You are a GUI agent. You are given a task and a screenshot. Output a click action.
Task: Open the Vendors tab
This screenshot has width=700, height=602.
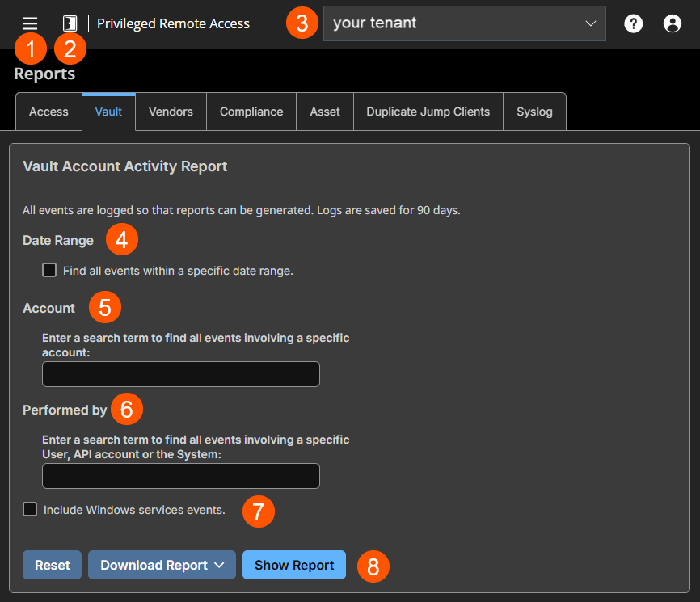coord(171,112)
